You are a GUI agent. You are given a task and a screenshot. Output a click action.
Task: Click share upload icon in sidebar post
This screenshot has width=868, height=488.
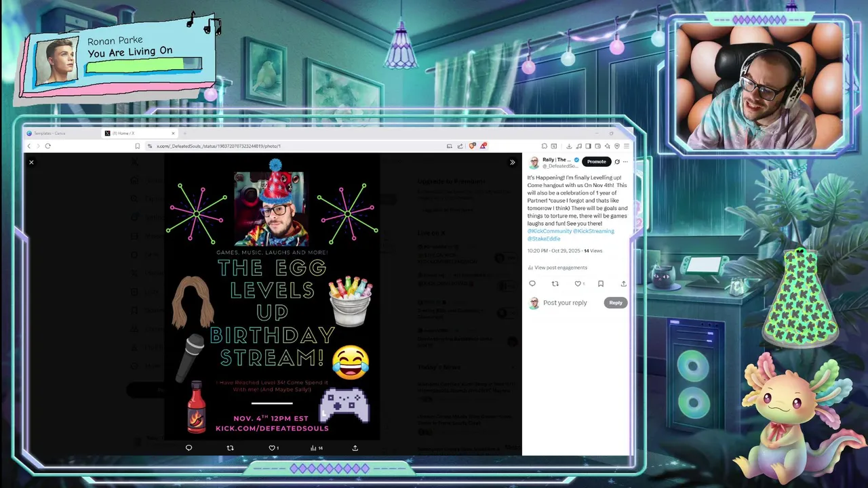(623, 284)
